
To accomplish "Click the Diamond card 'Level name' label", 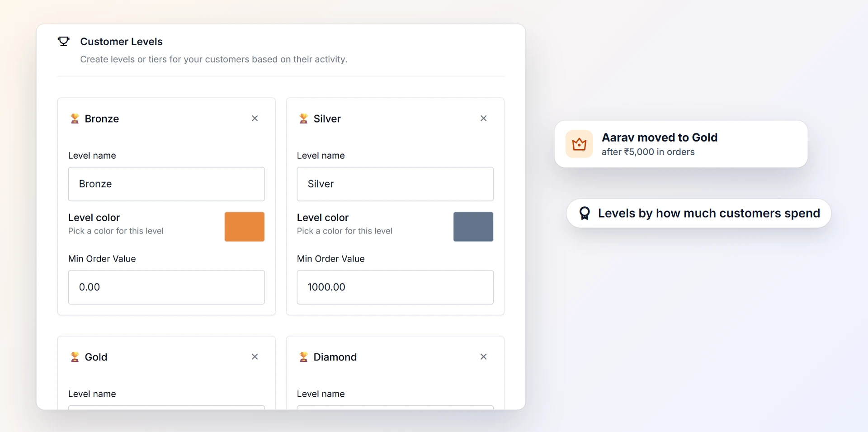I will coord(321,394).
